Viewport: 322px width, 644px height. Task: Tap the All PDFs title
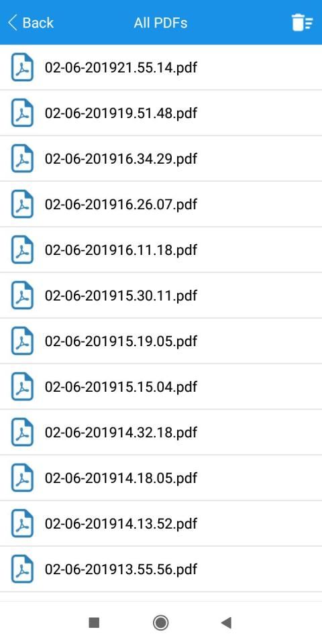160,23
